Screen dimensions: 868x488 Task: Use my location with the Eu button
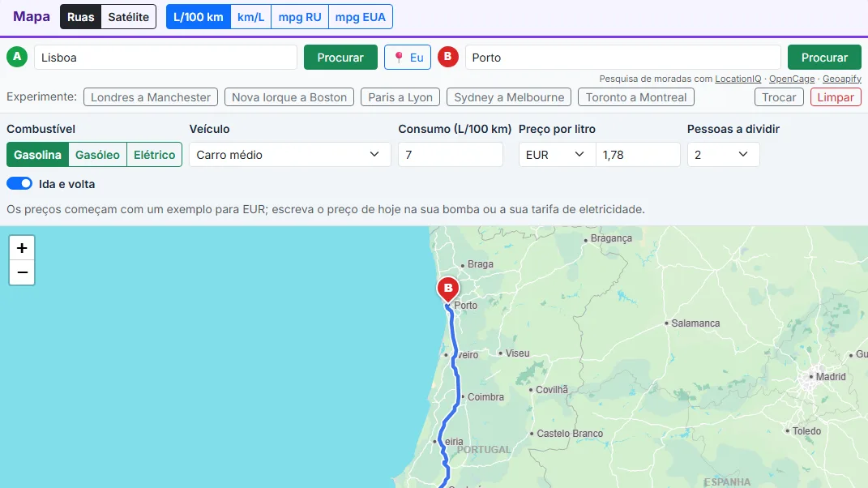(x=408, y=58)
